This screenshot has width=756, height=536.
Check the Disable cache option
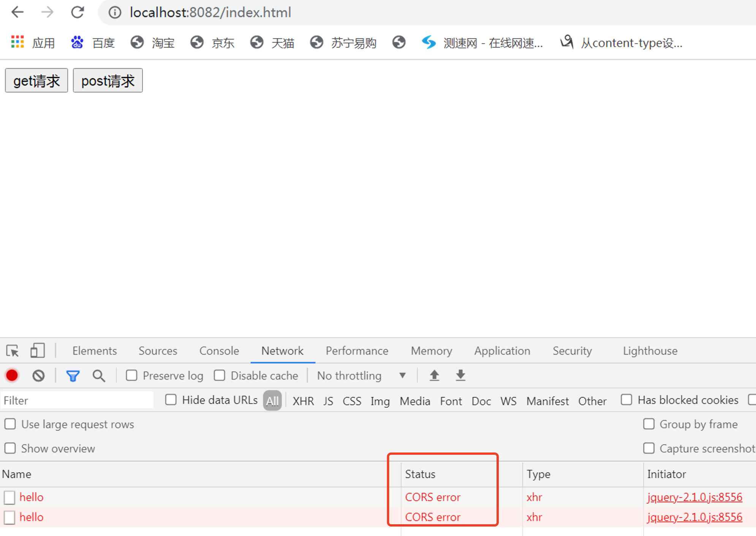[220, 375]
